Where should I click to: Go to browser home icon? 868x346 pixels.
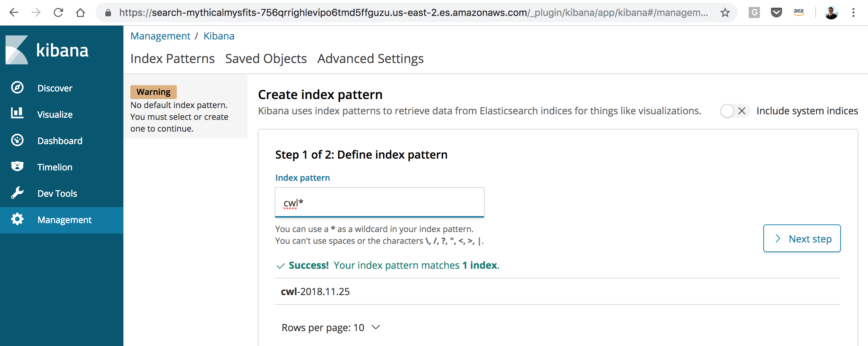80,13
